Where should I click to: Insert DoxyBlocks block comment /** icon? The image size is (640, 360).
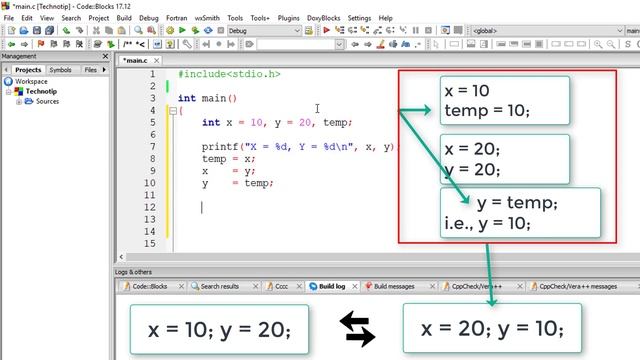pyautogui.click(x=128, y=44)
